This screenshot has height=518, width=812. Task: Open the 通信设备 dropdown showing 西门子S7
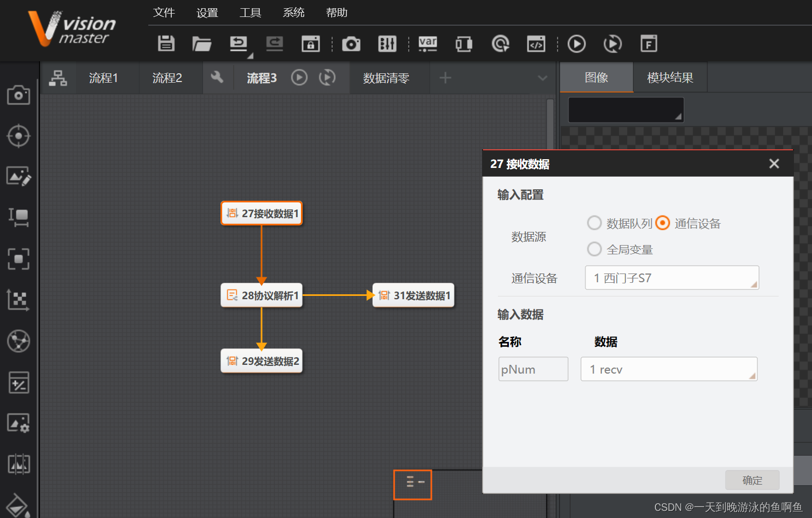click(x=672, y=278)
